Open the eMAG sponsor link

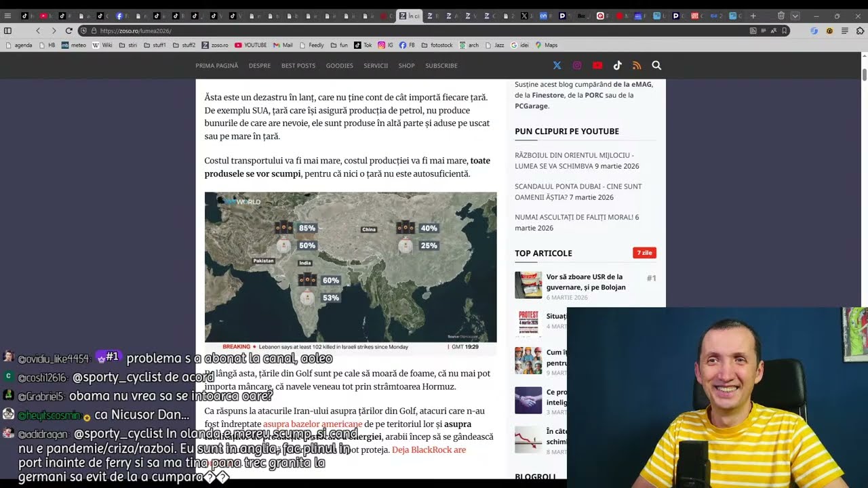click(x=633, y=85)
